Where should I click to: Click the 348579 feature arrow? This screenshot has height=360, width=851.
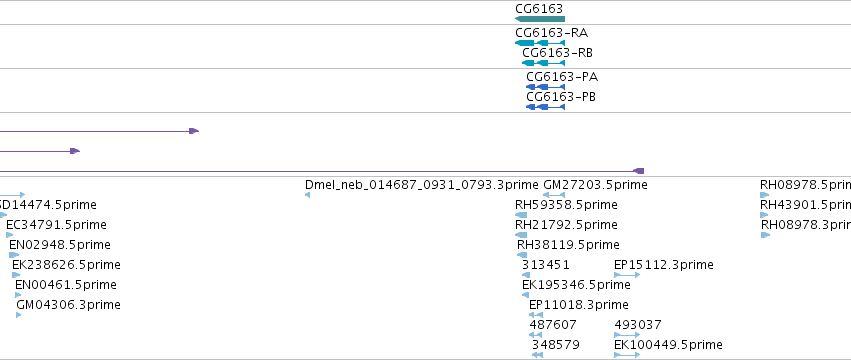point(537,355)
